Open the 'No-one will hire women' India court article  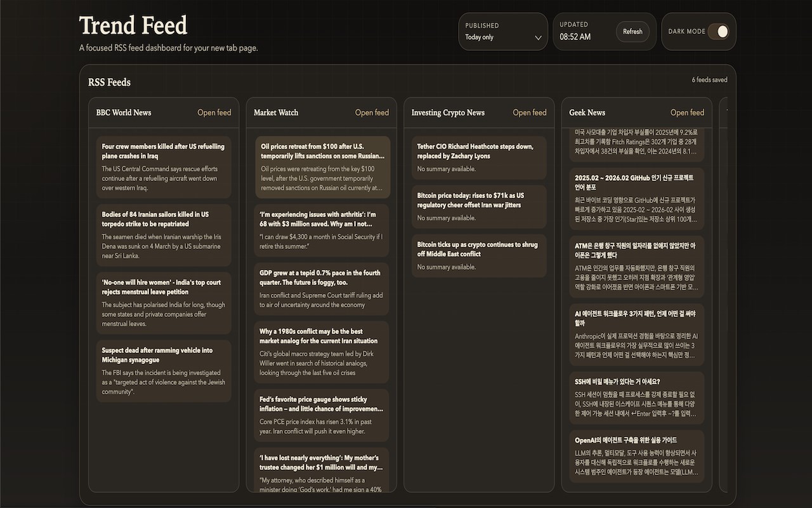tap(164, 303)
